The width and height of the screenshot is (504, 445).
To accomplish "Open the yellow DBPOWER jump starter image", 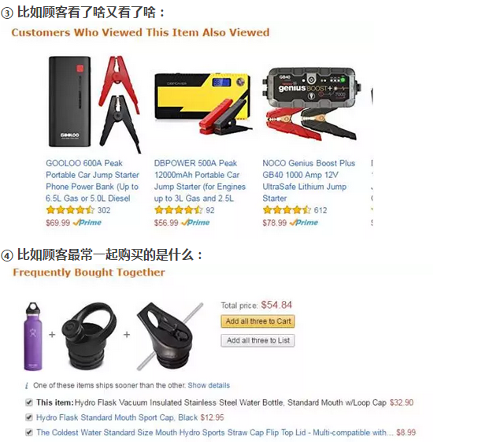I will (203, 103).
